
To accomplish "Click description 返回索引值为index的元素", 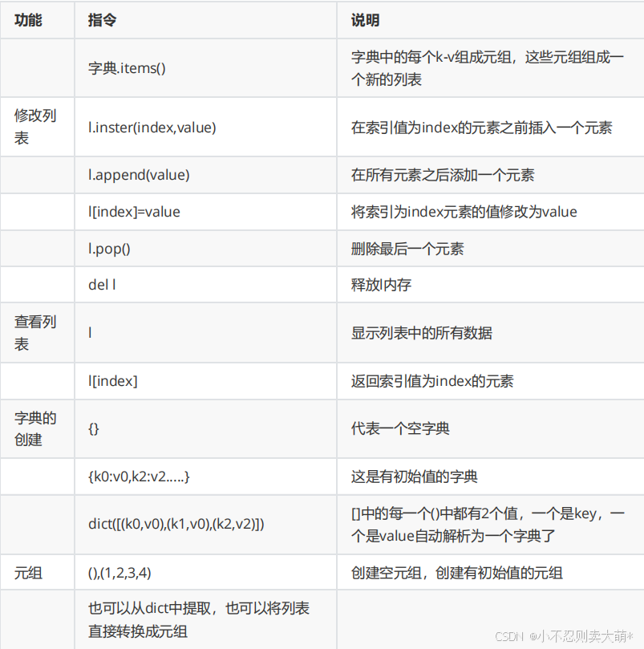I will click(432, 381).
